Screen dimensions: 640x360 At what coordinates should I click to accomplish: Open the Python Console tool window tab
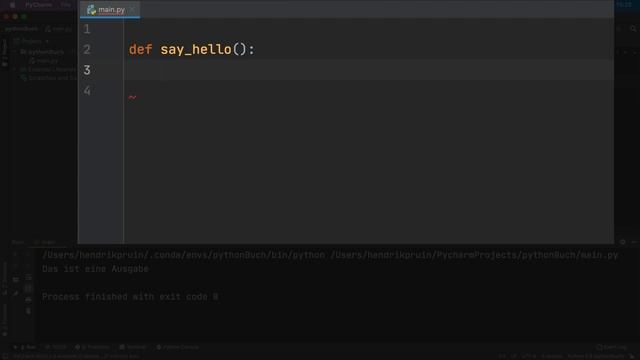click(x=178, y=347)
